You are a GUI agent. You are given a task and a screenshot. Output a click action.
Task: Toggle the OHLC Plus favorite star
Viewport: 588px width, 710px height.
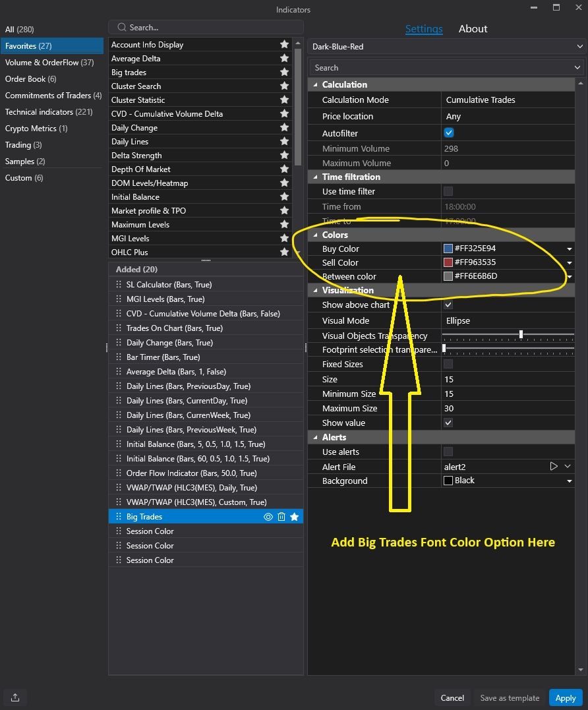click(x=284, y=252)
